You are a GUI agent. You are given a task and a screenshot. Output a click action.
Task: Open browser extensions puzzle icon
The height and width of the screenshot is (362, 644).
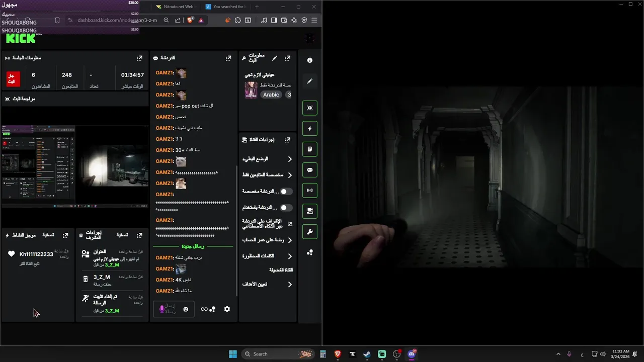[x=238, y=20]
